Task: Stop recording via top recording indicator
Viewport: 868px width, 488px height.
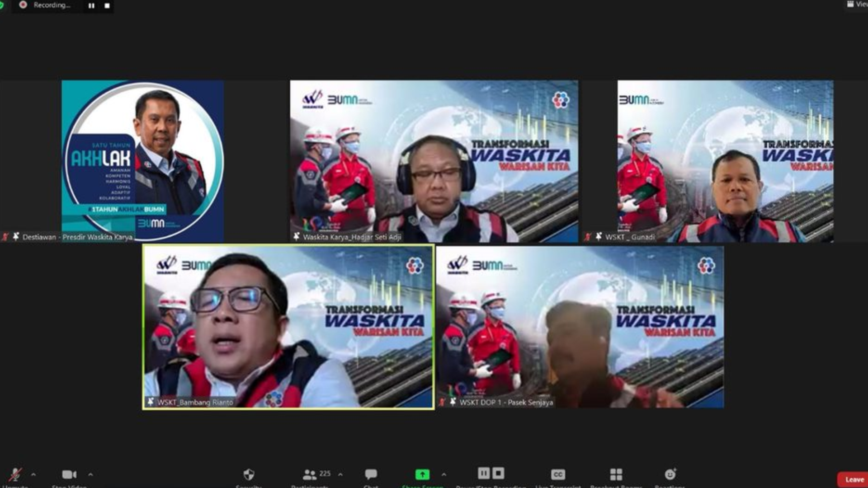Action: pos(107,6)
